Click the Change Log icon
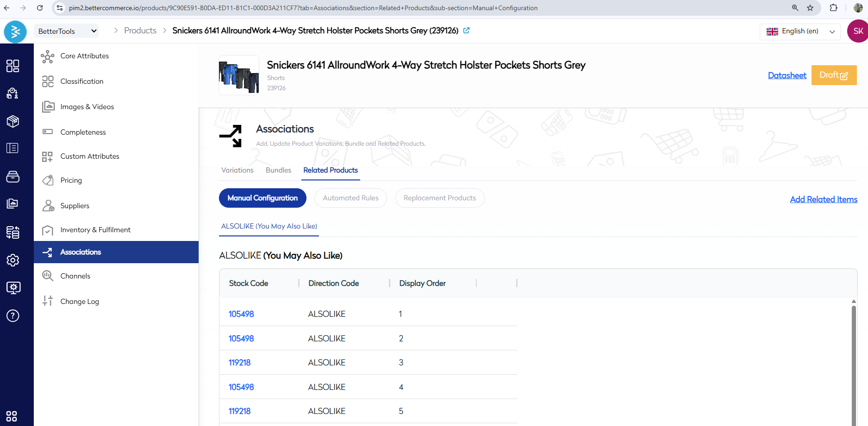The height and width of the screenshot is (426, 868). tap(48, 301)
